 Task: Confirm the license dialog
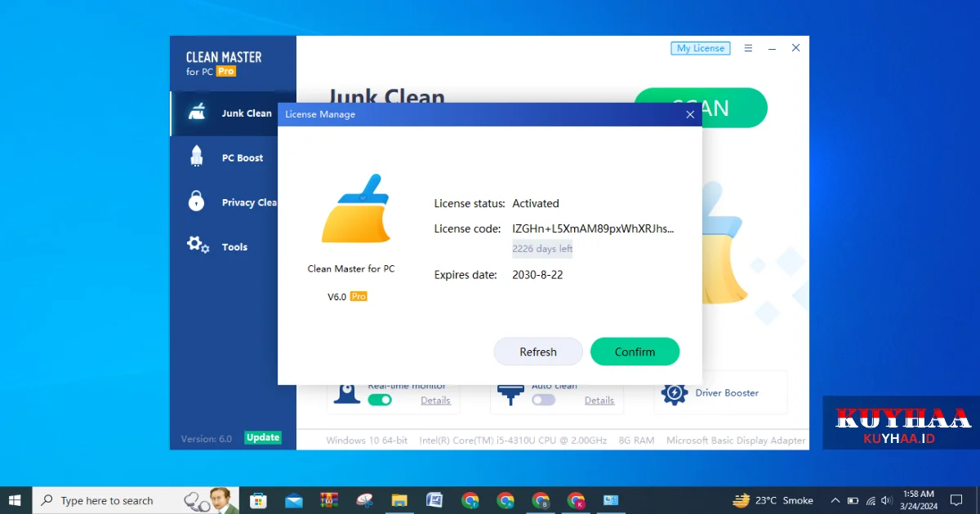click(x=635, y=352)
